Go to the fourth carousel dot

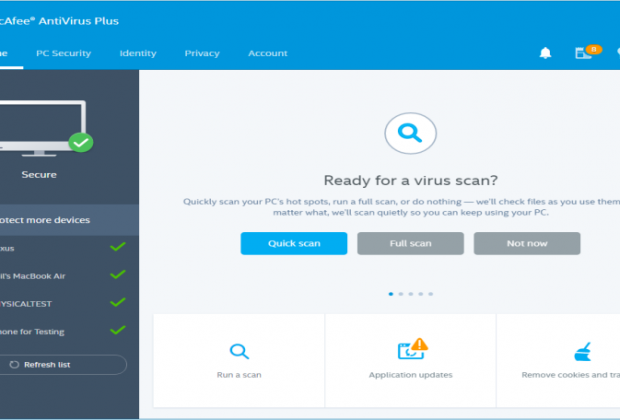[x=421, y=294]
